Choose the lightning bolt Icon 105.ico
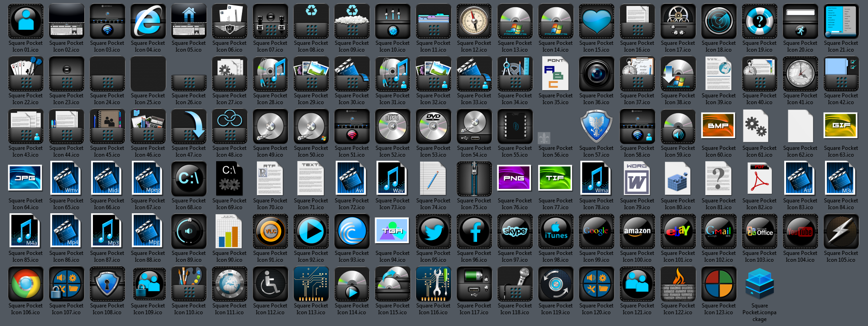The width and height of the screenshot is (868, 326). click(841, 231)
